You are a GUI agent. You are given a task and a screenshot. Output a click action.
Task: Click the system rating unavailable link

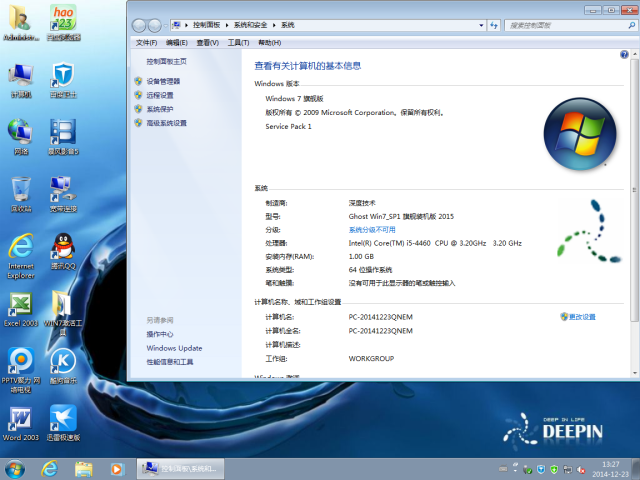coord(372,230)
